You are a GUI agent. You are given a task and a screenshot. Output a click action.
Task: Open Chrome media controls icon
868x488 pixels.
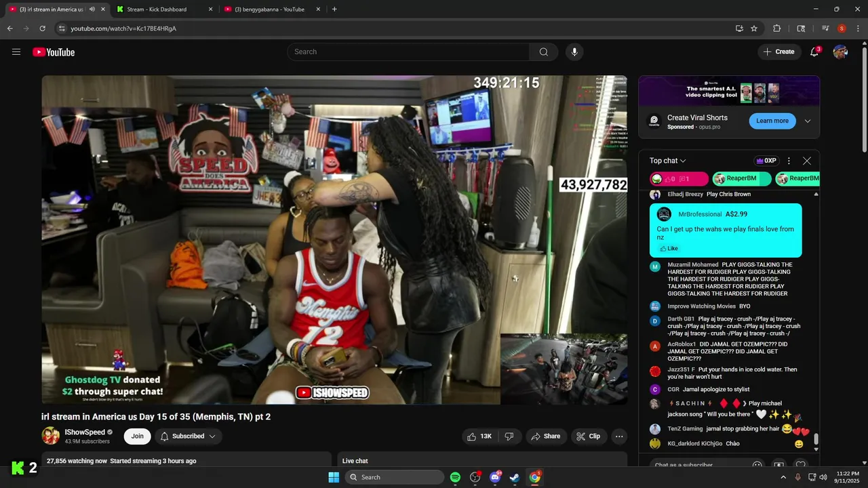coord(825,28)
